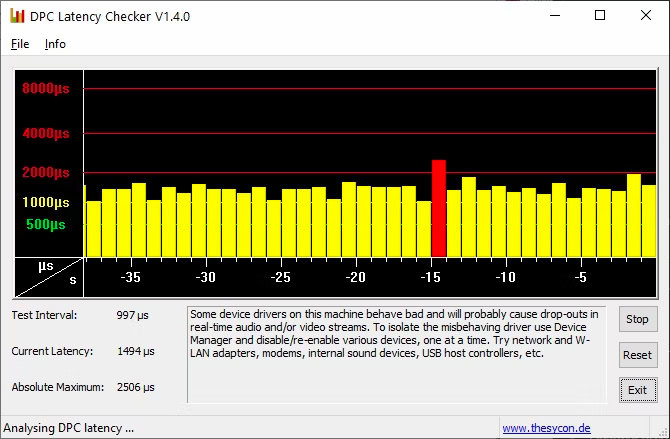Click the Stop button

tap(638, 319)
